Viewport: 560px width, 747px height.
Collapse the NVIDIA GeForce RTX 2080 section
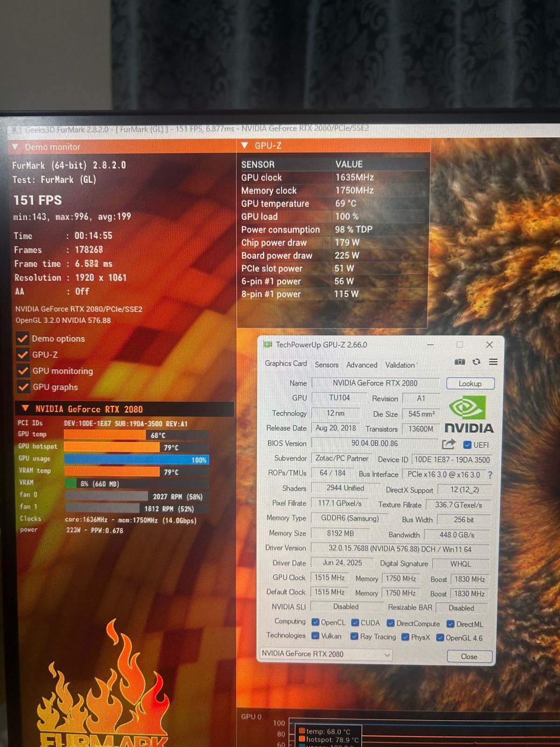[x=26, y=409]
